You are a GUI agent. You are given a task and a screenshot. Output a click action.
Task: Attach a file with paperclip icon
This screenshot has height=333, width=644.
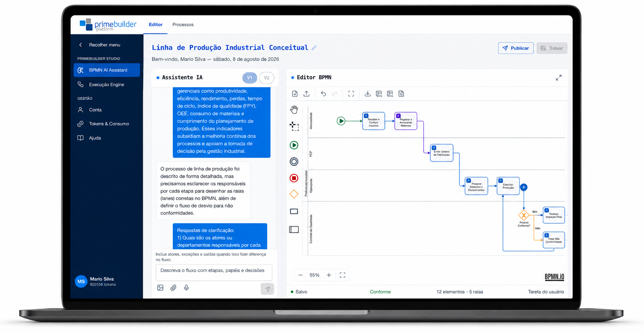coord(173,288)
